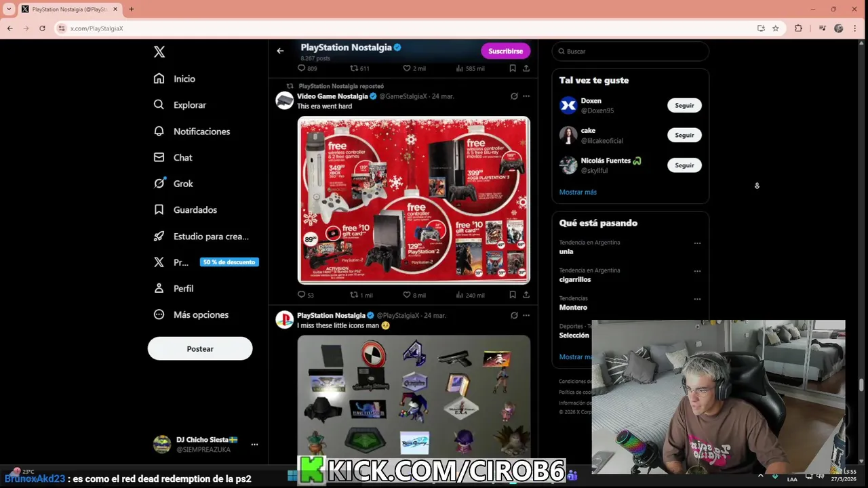This screenshot has height=488, width=868.
Task: Open a new Chrome tab
Action: click(x=132, y=9)
